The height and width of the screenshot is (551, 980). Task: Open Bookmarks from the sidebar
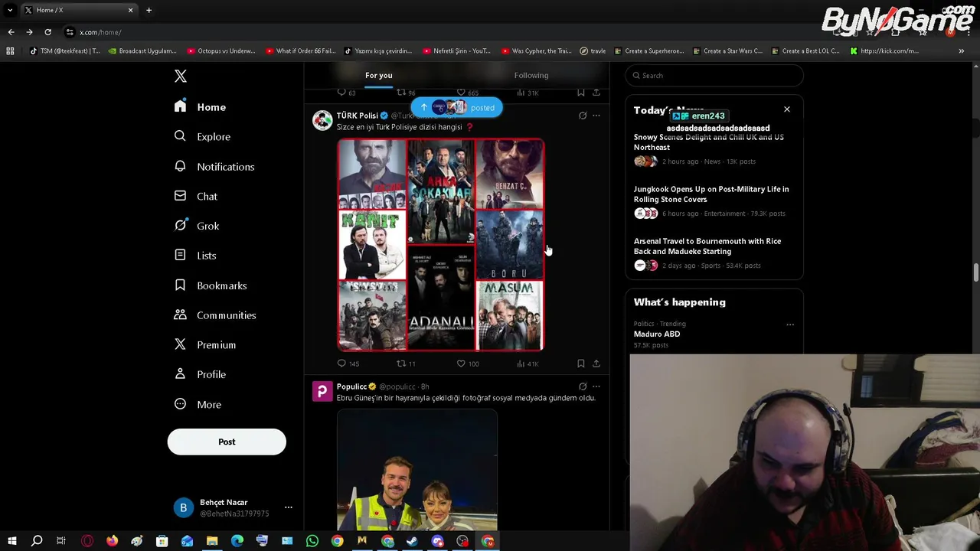(x=211, y=285)
